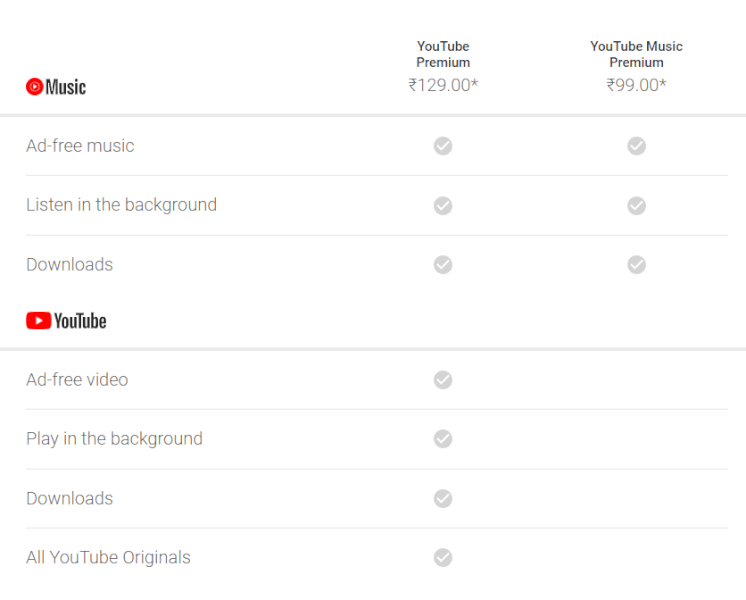The height and width of the screenshot is (600, 746).
Task: Click the Ad-free video feature label
Action: 77,380
